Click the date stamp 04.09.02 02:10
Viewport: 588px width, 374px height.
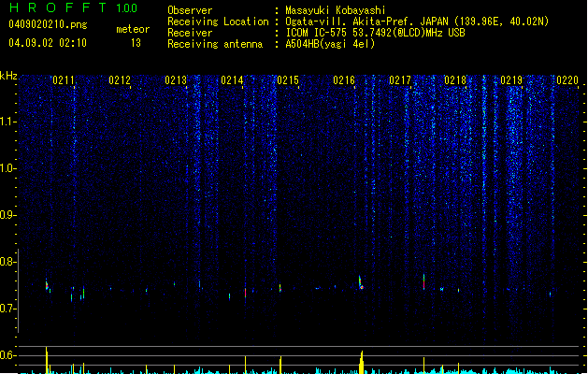point(48,43)
